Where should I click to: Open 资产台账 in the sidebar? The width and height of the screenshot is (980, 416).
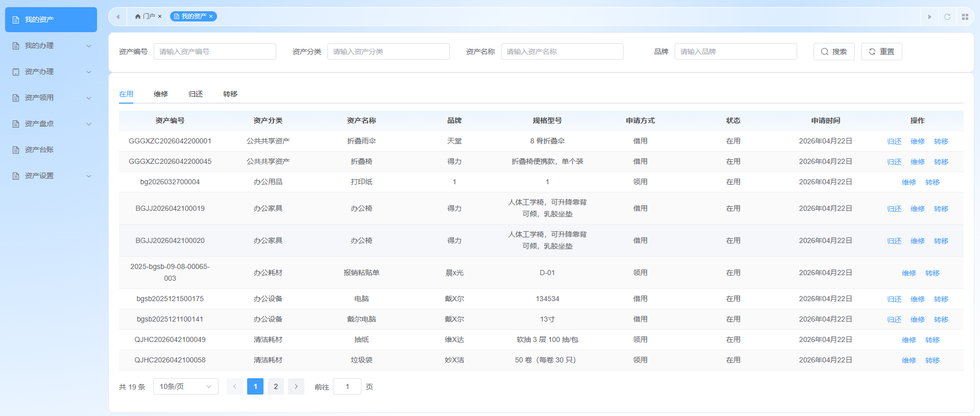51,150
